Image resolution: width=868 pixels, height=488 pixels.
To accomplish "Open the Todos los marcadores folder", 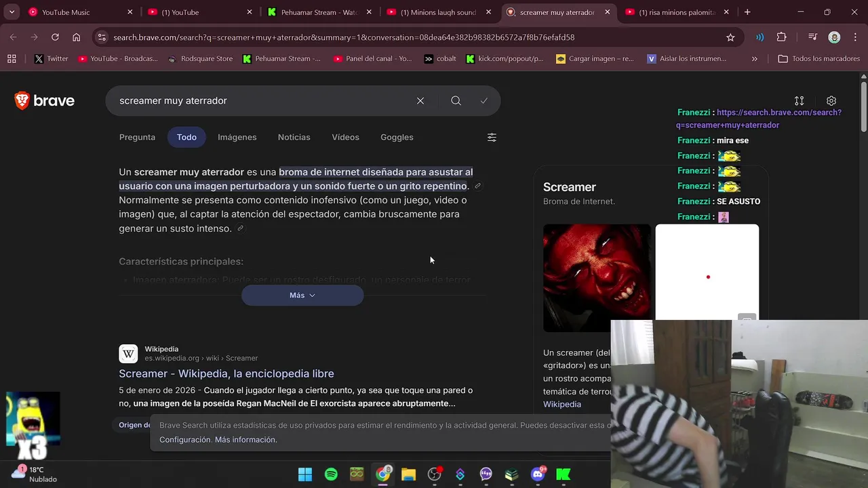I will (x=818, y=59).
